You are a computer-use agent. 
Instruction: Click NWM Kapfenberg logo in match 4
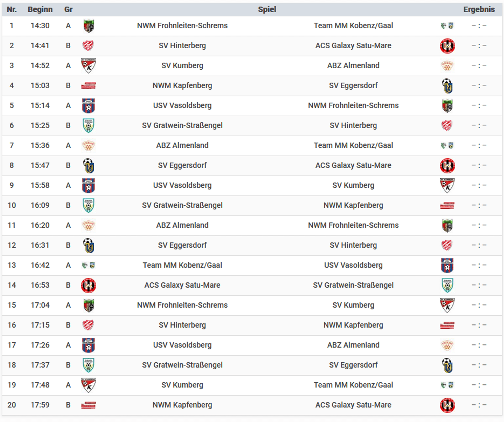coord(88,86)
